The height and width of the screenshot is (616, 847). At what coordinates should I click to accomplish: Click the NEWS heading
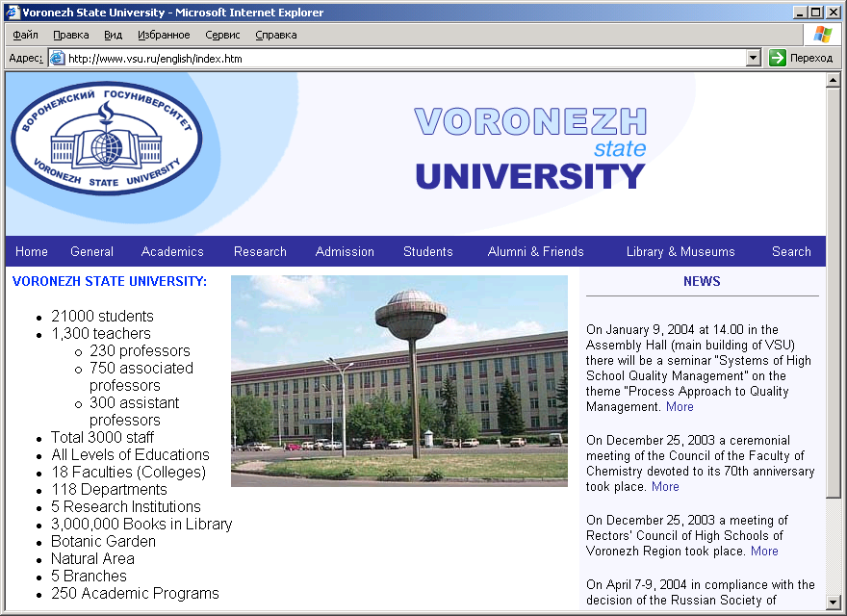[702, 281]
